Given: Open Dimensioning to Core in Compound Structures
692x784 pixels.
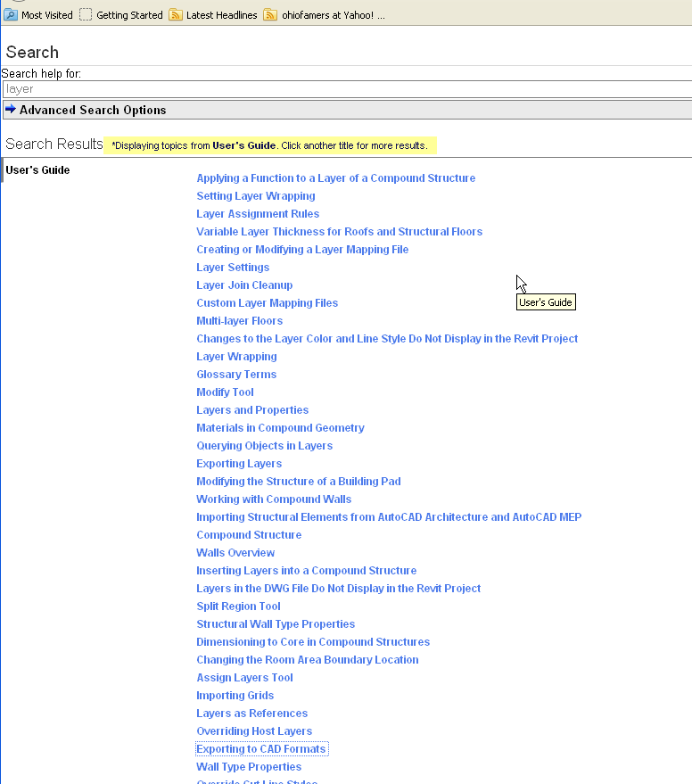Looking at the screenshot, I should click(x=313, y=642).
